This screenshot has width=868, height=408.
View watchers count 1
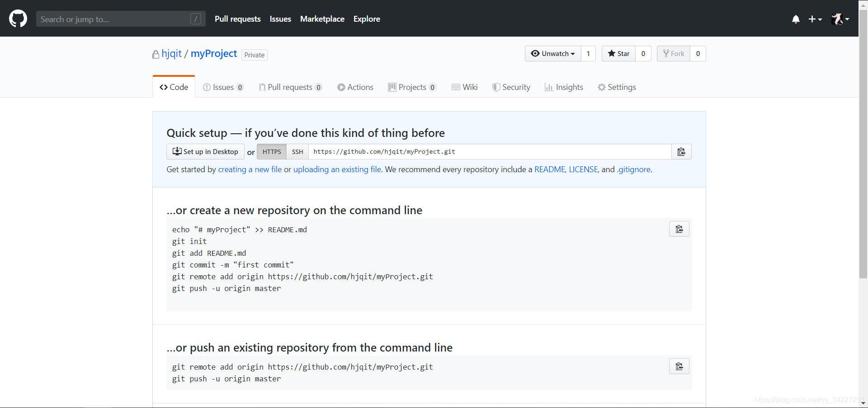click(x=588, y=54)
